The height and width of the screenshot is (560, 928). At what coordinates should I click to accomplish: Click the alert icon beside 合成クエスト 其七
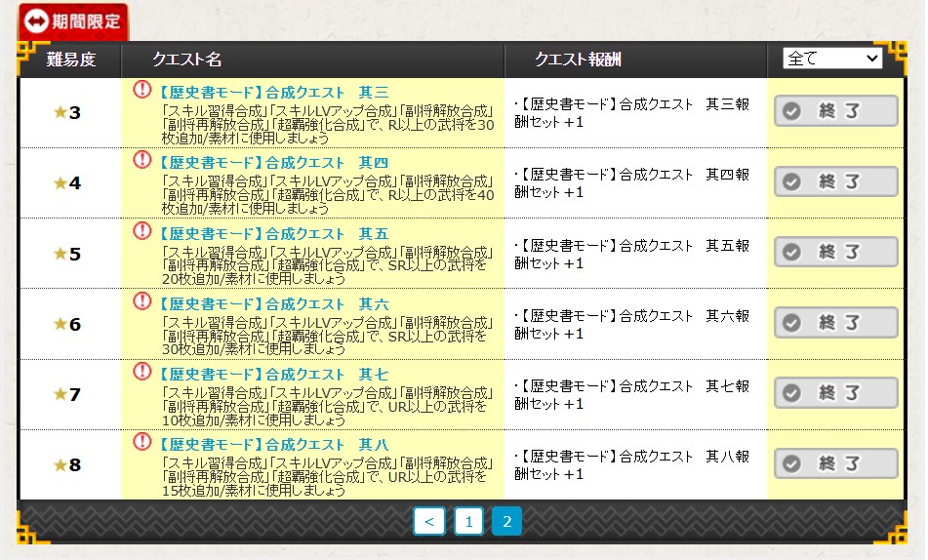(141, 372)
